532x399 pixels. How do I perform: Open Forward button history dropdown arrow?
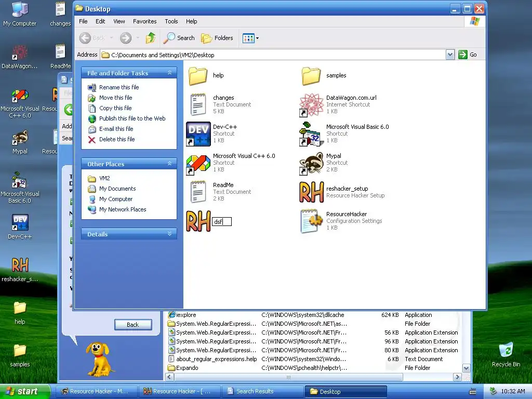(138, 38)
